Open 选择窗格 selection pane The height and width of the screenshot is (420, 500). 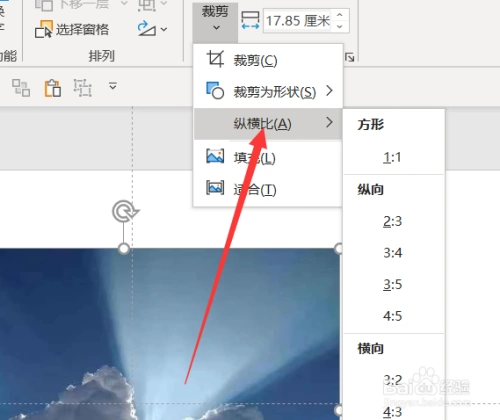pyautogui.click(x=72, y=30)
